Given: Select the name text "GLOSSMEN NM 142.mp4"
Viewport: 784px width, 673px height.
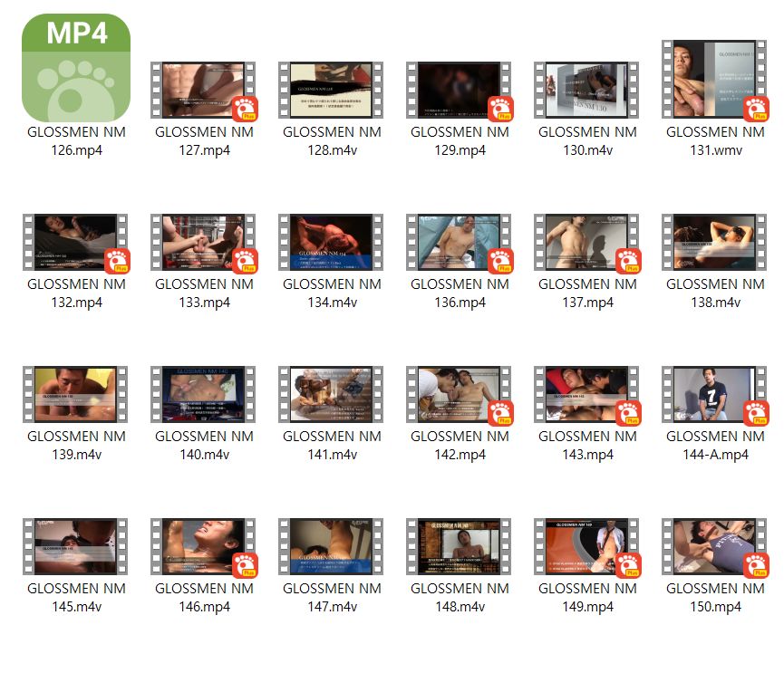Looking at the screenshot, I should pos(460,445).
